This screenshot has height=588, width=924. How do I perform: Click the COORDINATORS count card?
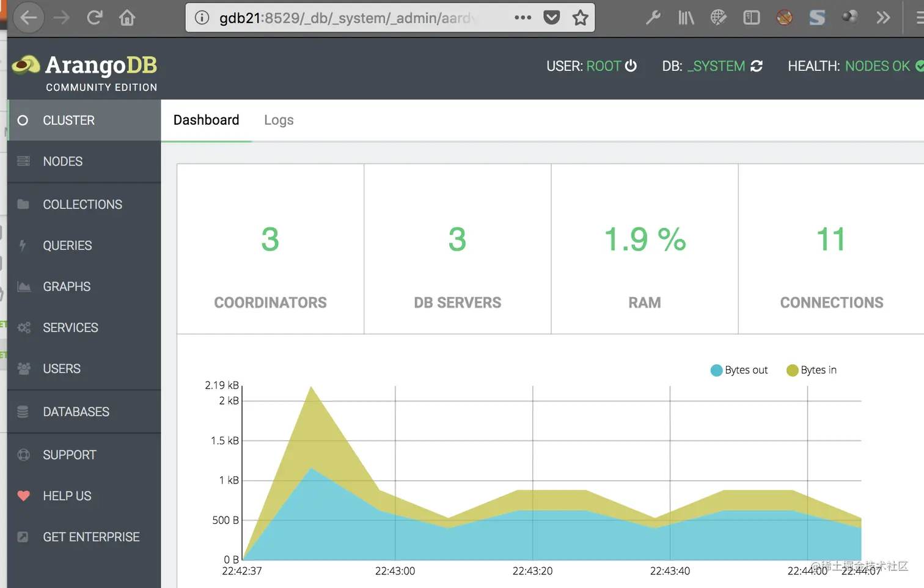[271, 249]
